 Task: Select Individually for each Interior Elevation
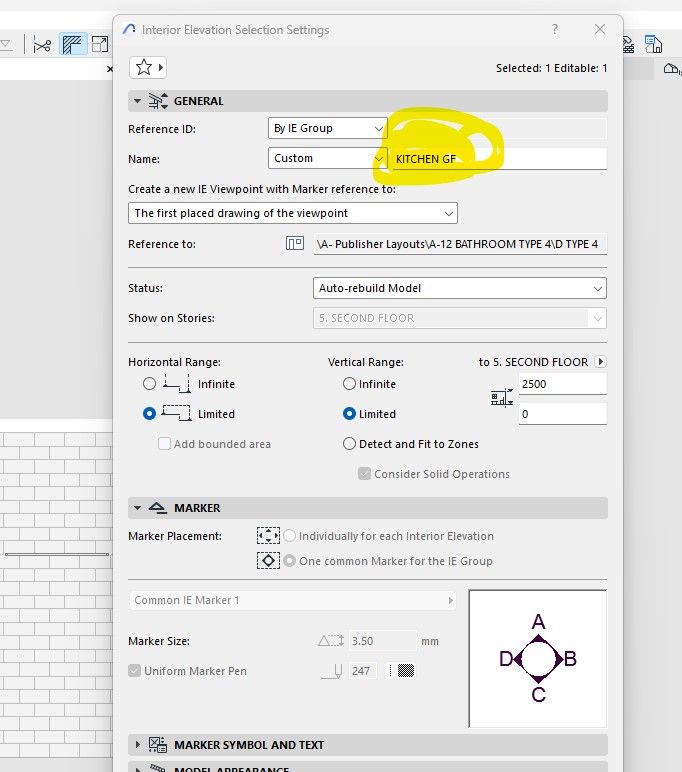click(290, 536)
